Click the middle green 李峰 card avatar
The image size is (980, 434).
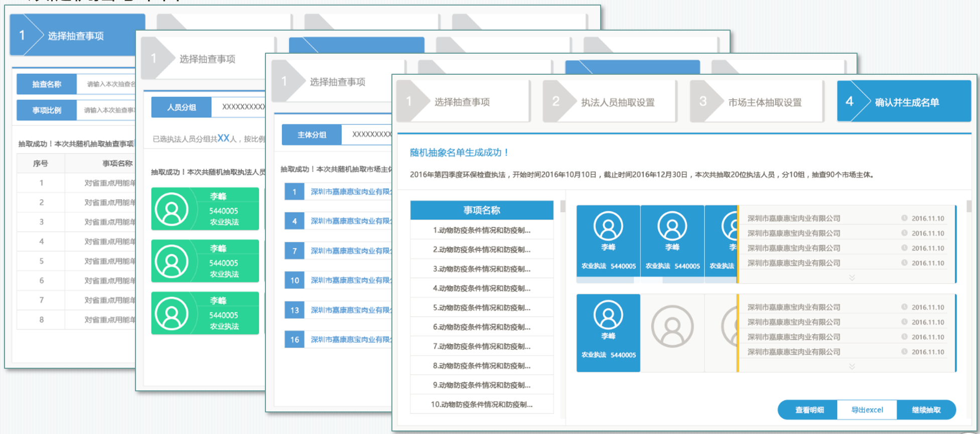[x=172, y=261]
